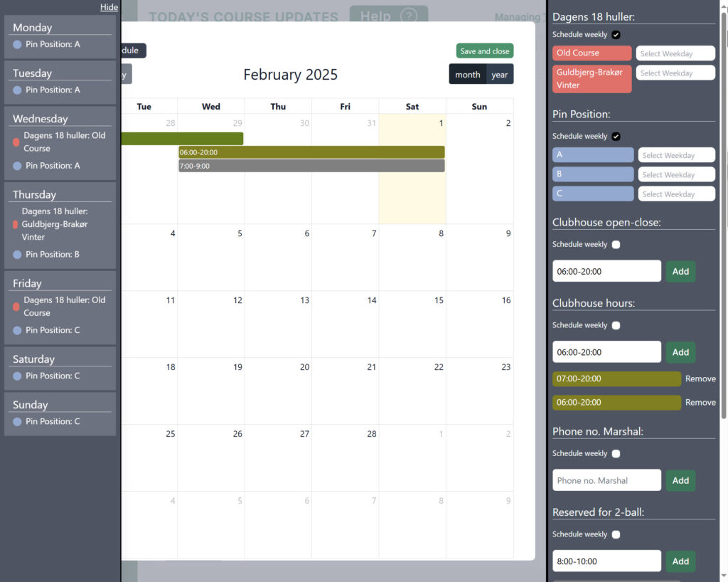This screenshot has width=728, height=582.
Task: Click the Wed column header
Action: [210, 106]
